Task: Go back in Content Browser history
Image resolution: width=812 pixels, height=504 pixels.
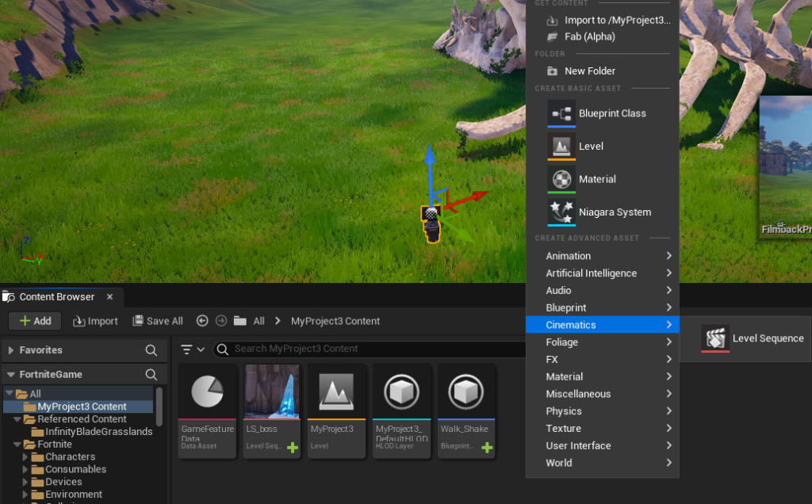Action: [202, 321]
